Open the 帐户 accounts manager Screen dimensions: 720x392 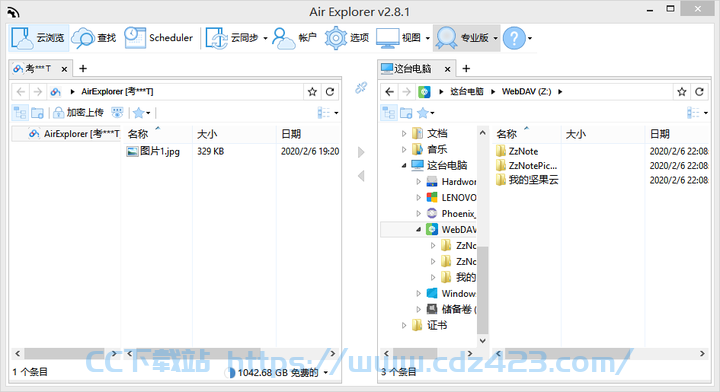click(295, 38)
